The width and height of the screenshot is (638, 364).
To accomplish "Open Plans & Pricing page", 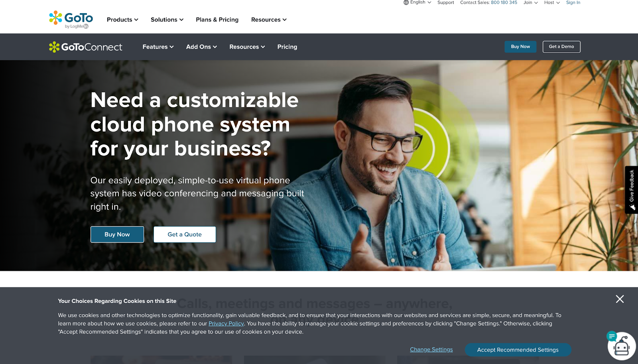I will (x=217, y=20).
